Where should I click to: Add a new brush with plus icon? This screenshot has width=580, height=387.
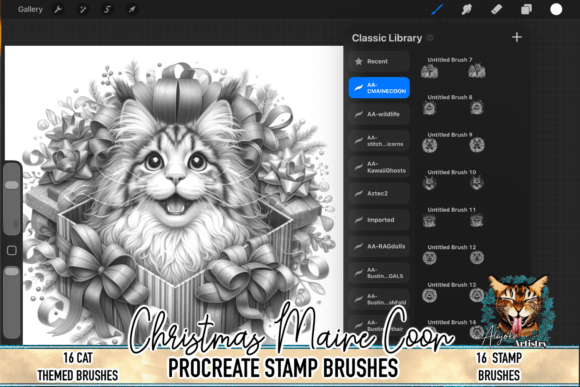point(517,37)
